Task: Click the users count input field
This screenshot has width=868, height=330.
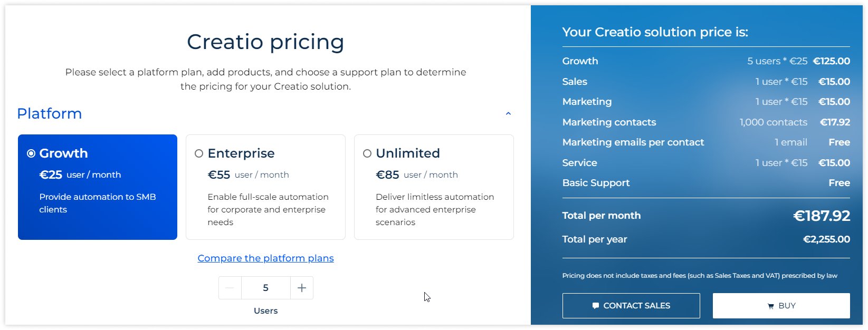Action: pyautogui.click(x=265, y=288)
